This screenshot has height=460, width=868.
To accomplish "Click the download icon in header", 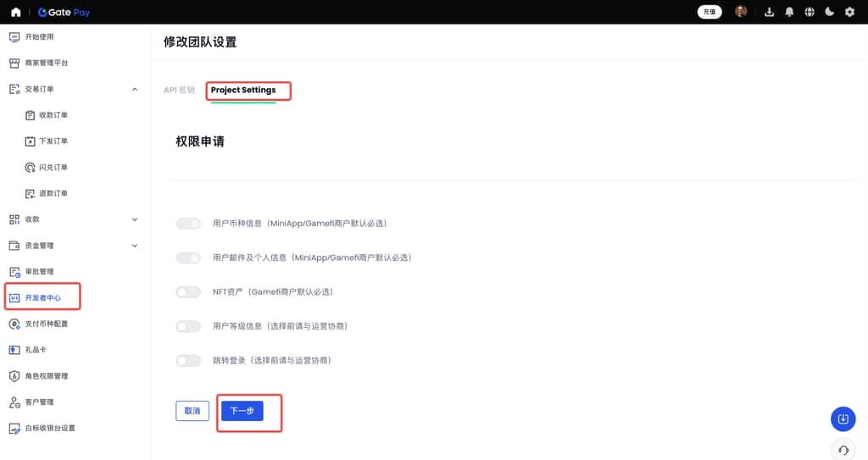I will coord(770,12).
